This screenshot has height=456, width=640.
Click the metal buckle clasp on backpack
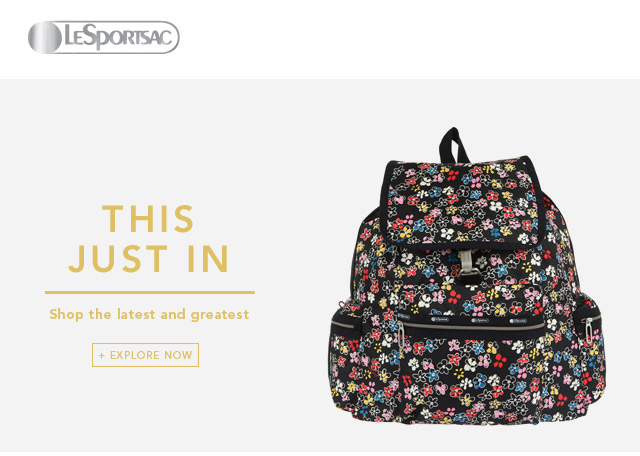[466, 264]
